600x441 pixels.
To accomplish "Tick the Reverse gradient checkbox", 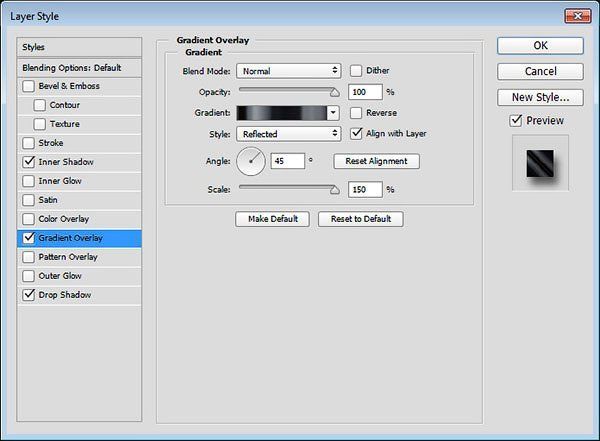I will click(356, 113).
